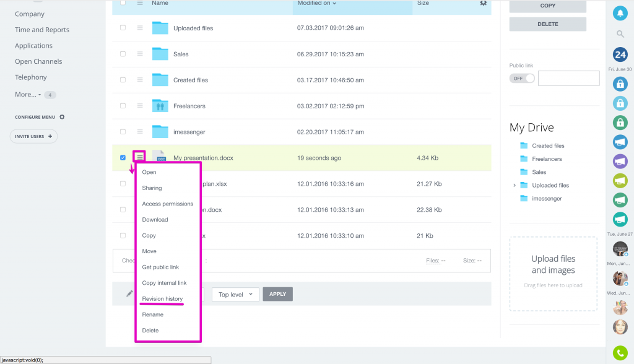Click the green phone call button

pyautogui.click(x=620, y=353)
